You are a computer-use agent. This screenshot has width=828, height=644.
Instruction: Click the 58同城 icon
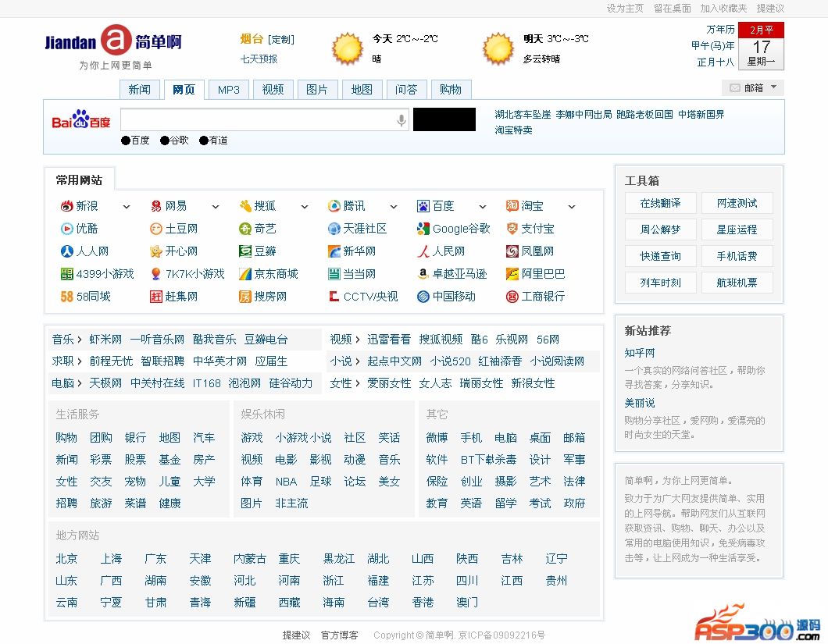tap(66, 297)
